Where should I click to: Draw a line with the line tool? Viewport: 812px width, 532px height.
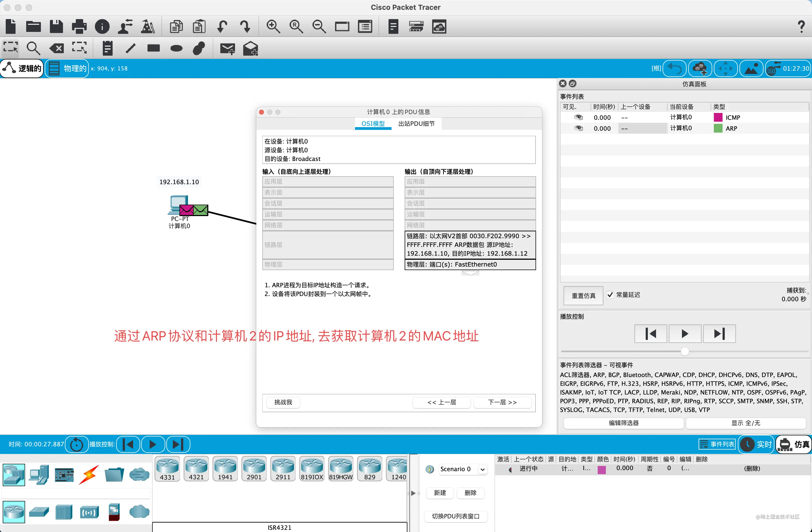(130, 48)
